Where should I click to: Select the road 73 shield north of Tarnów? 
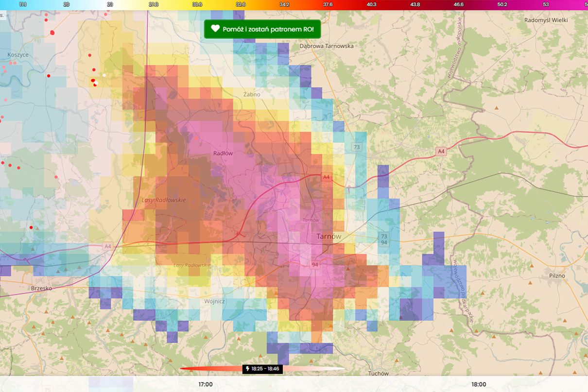pos(357,146)
